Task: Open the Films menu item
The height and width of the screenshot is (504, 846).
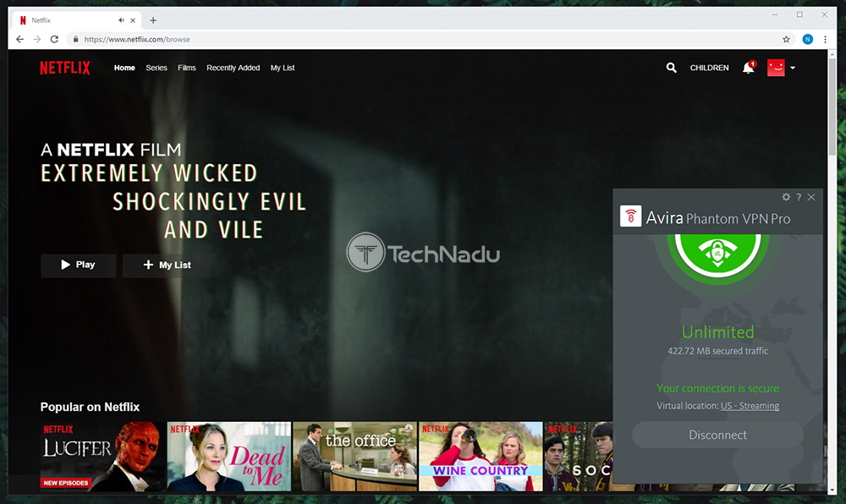Action: [x=187, y=68]
